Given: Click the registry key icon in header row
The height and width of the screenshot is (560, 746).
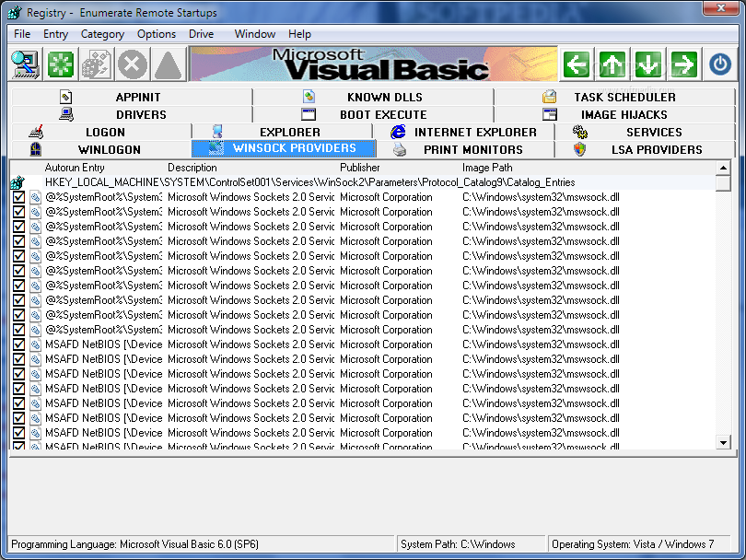Looking at the screenshot, I should click(17, 182).
